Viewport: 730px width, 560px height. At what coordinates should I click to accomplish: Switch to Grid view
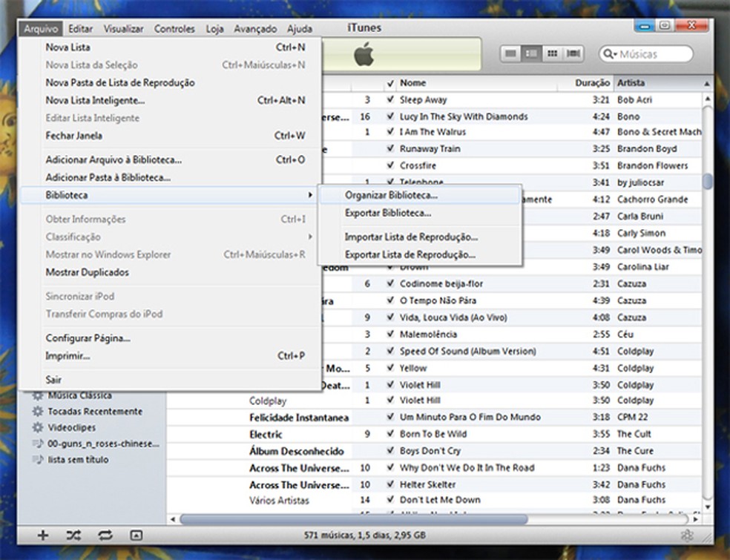pos(552,53)
